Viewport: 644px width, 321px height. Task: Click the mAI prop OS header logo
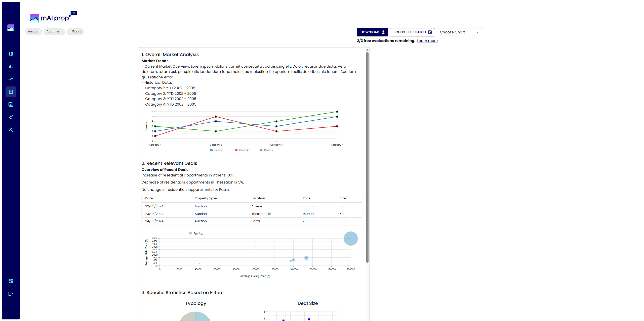click(54, 17)
